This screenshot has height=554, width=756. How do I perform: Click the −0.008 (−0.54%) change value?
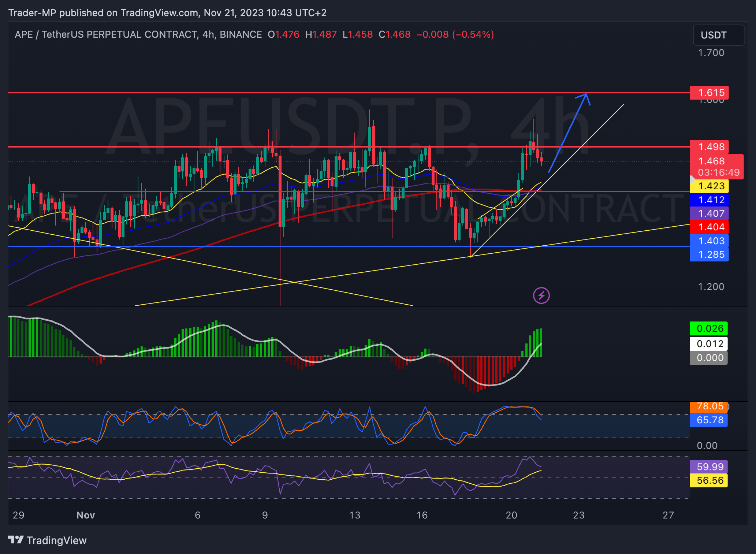455,34
